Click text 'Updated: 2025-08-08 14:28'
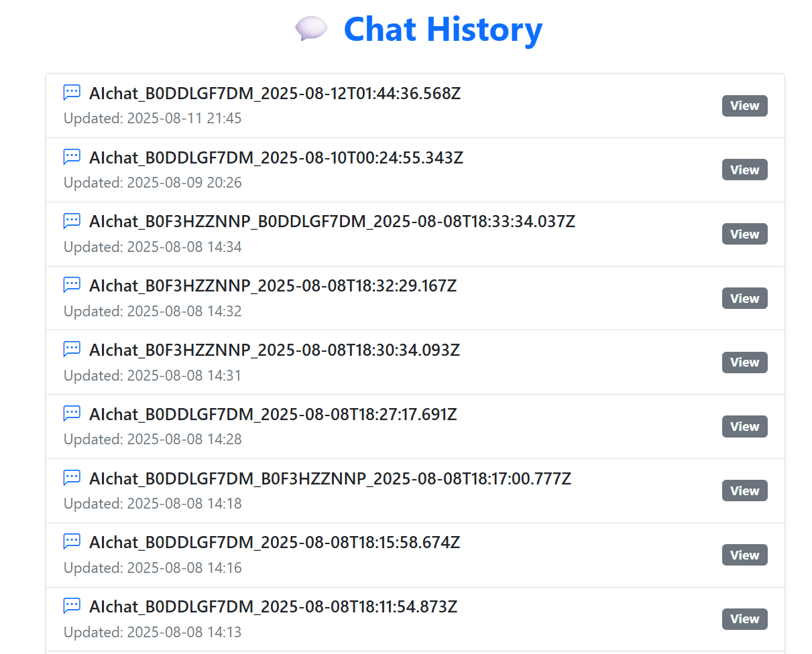The width and height of the screenshot is (812, 654). pyautogui.click(x=153, y=440)
